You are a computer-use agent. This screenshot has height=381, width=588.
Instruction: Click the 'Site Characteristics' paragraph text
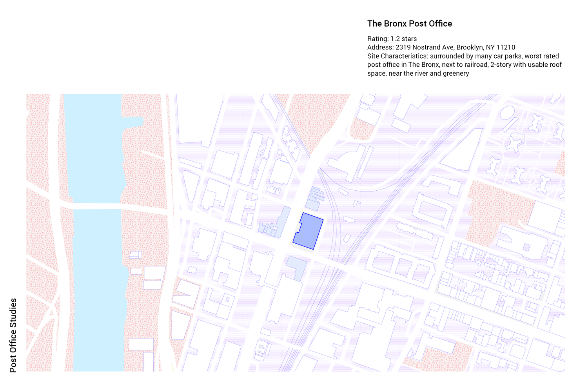click(x=465, y=65)
